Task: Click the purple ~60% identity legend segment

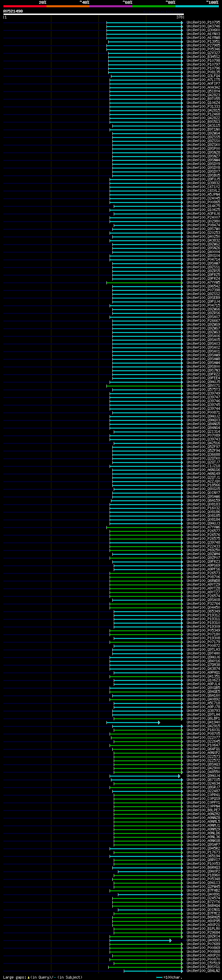Action: click(111, 6)
